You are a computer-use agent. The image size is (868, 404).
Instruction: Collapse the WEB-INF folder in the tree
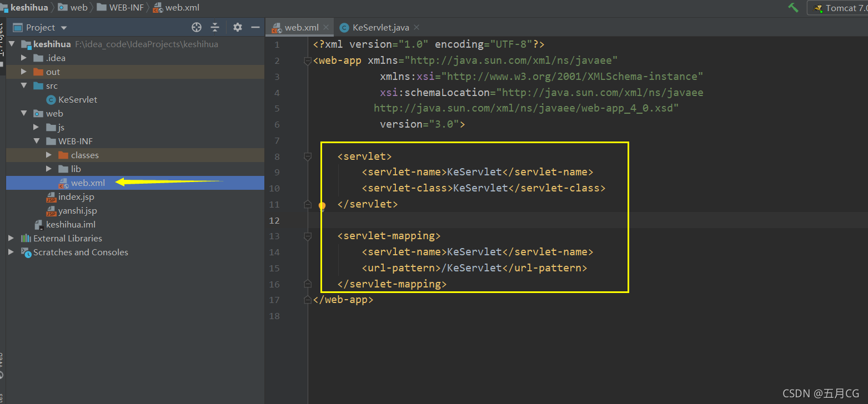[x=36, y=141]
